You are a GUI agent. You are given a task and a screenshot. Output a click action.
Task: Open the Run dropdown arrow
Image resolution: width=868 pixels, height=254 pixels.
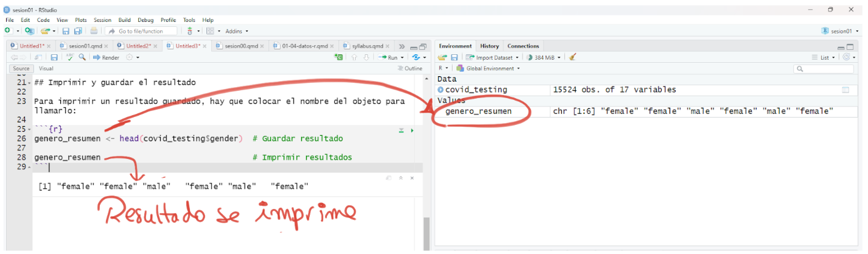(x=401, y=57)
